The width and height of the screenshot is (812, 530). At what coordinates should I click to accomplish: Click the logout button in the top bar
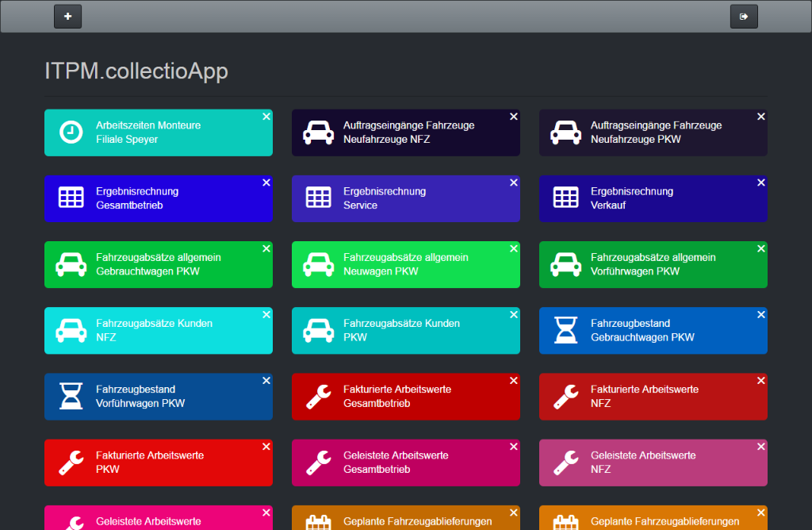(743, 16)
